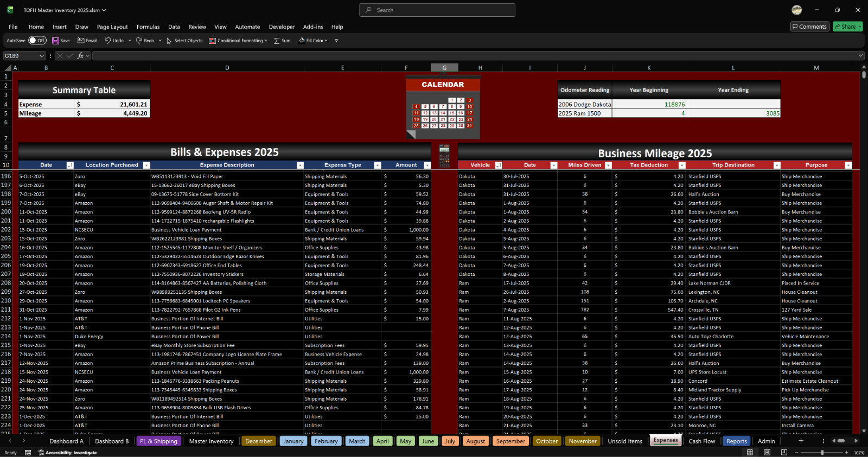
Task: Click the zoom out minus icon
Action: (x=796, y=453)
